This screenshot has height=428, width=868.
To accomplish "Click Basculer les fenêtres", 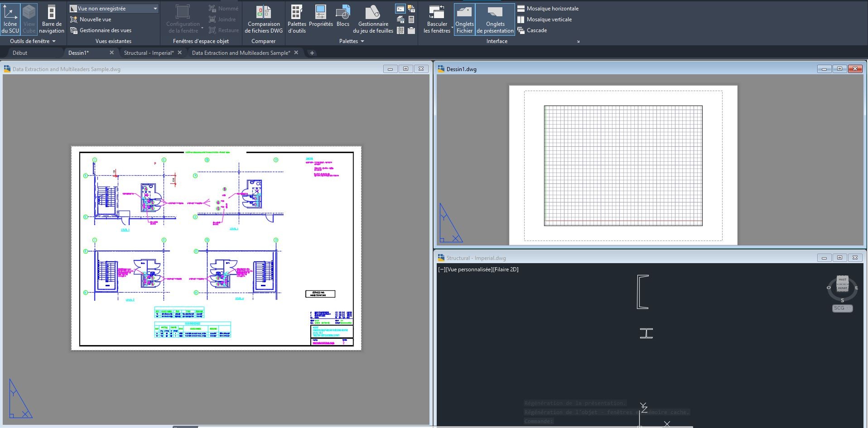I will [437, 18].
